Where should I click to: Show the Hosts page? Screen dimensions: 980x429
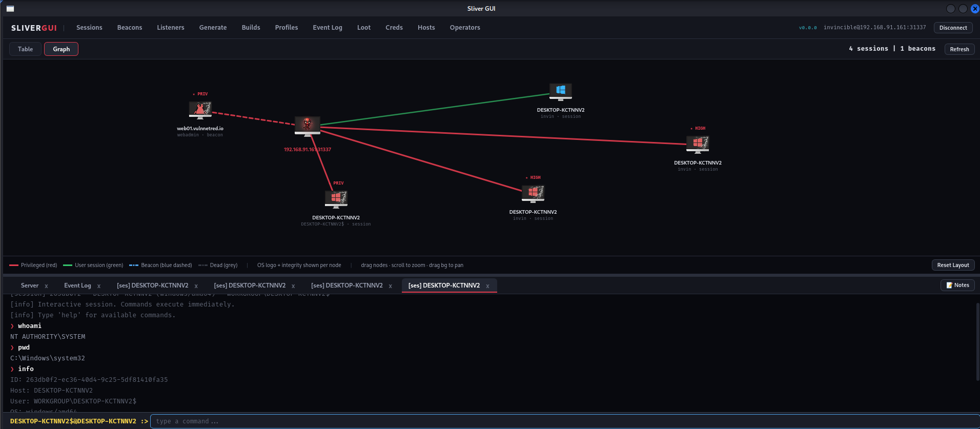click(x=426, y=28)
